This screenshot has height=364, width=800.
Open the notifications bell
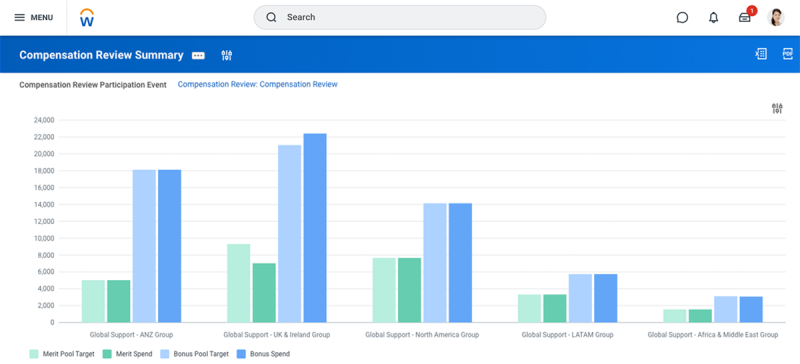pyautogui.click(x=713, y=17)
